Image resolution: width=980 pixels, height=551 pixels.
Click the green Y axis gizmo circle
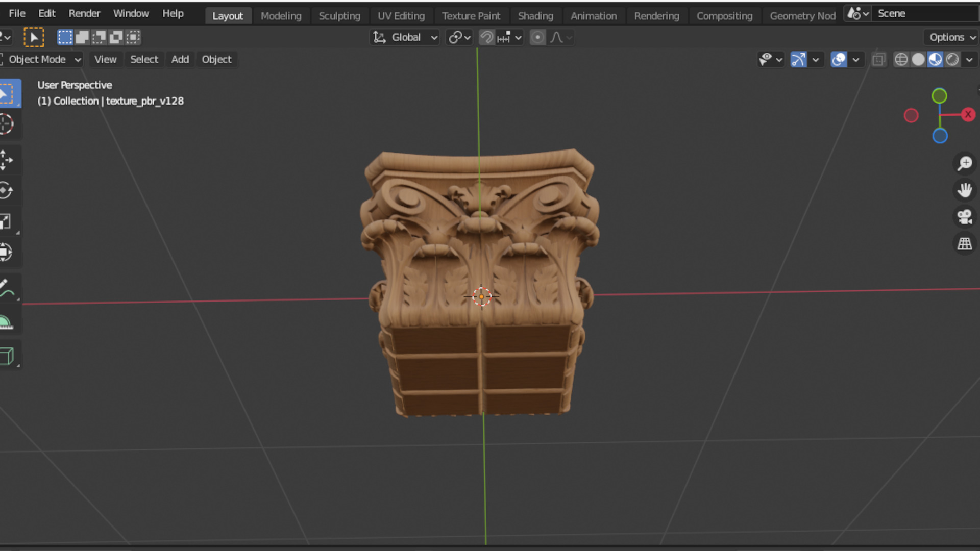(939, 96)
